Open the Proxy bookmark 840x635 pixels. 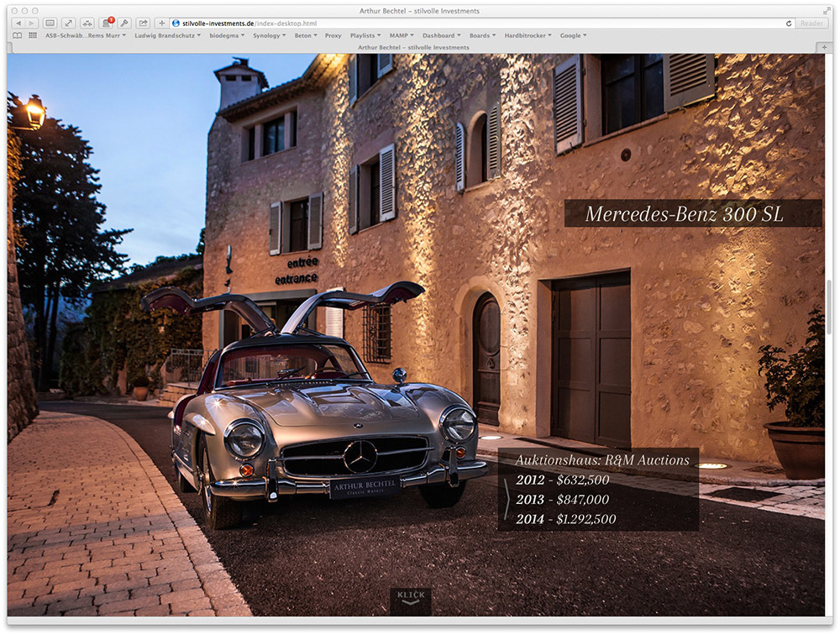[x=333, y=35]
